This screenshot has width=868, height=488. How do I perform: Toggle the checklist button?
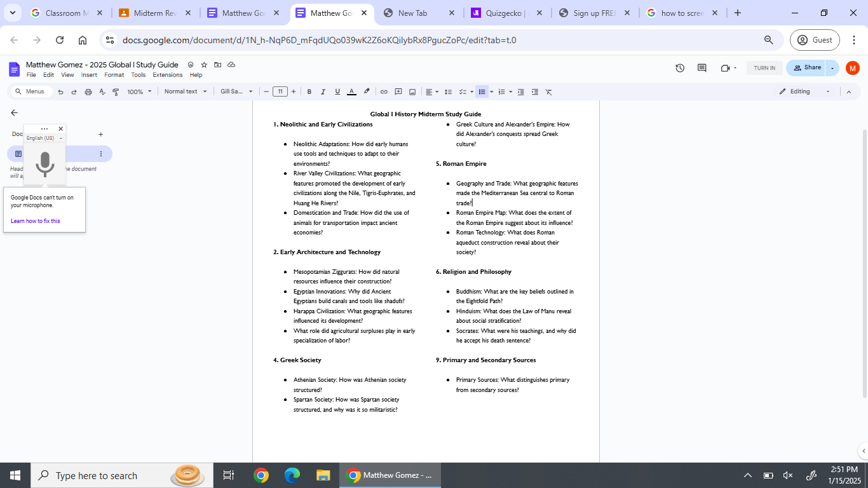(x=463, y=91)
